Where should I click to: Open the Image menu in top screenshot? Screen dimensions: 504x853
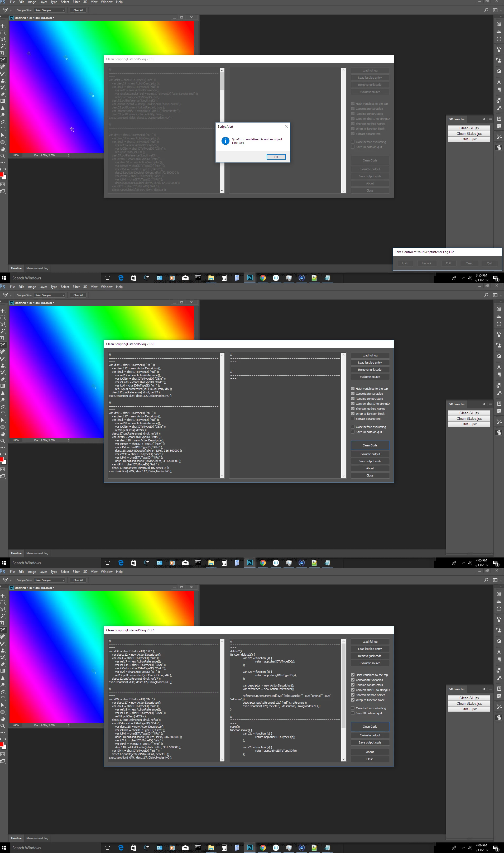tap(32, 2)
